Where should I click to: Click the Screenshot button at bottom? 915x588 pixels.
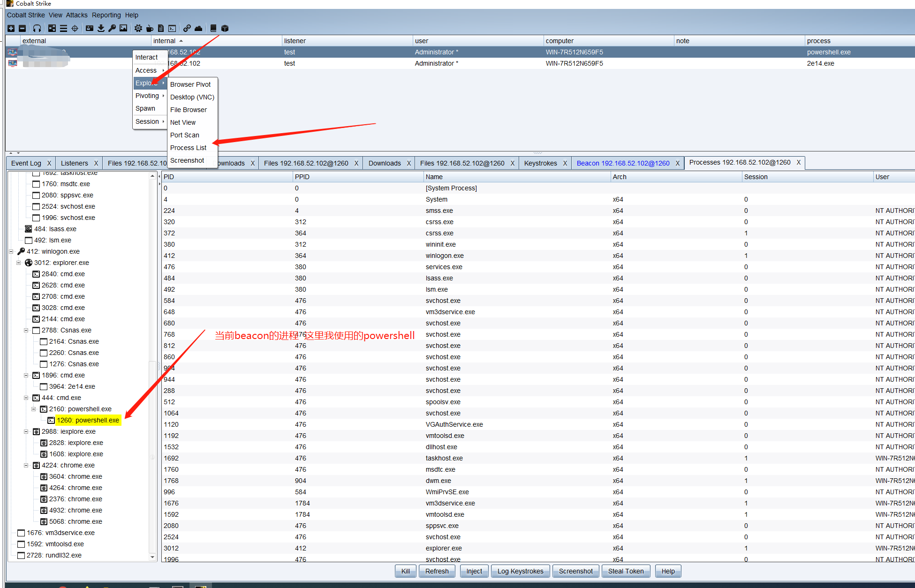point(576,571)
